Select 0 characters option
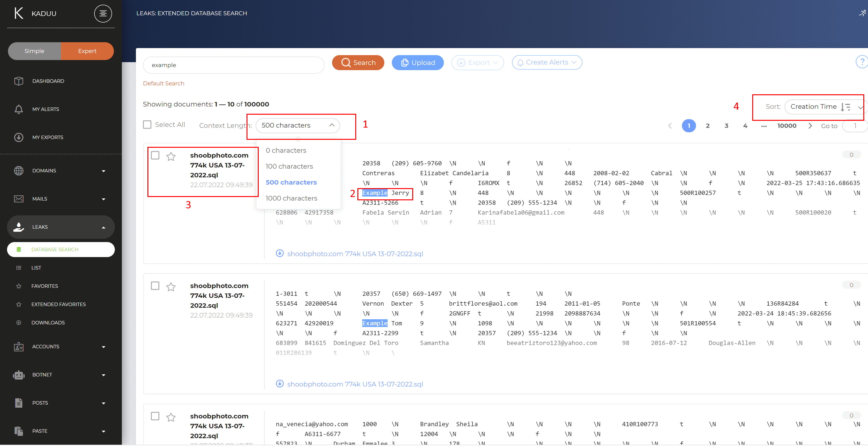Screen dimensions: 868x448 (x=298, y=150)
